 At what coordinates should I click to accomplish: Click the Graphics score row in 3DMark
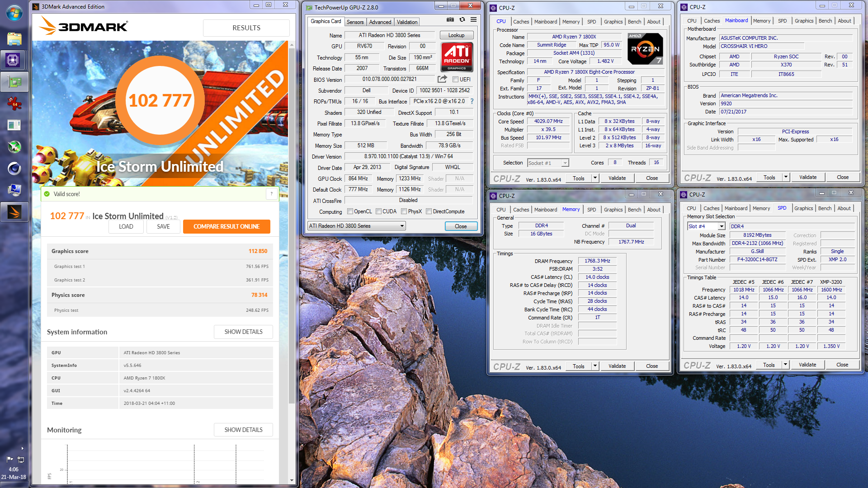point(160,251)
